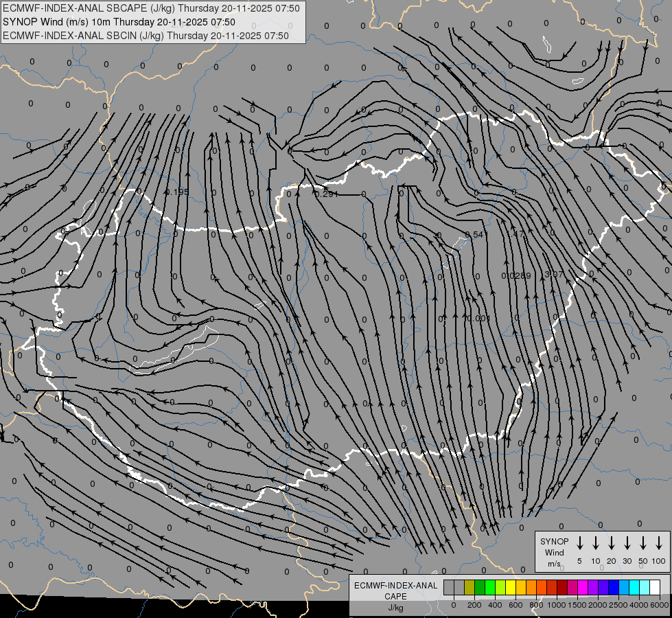Click the 0.001 value on the map
672x618 pixels.
[x=478, y=318]
